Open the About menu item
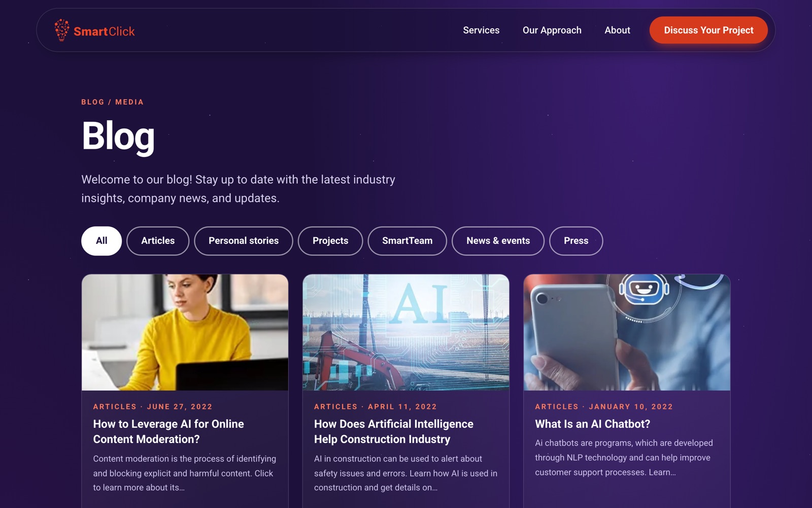This screenshot has width=812, height=508. pyautogui.click(x=617, y=30)
